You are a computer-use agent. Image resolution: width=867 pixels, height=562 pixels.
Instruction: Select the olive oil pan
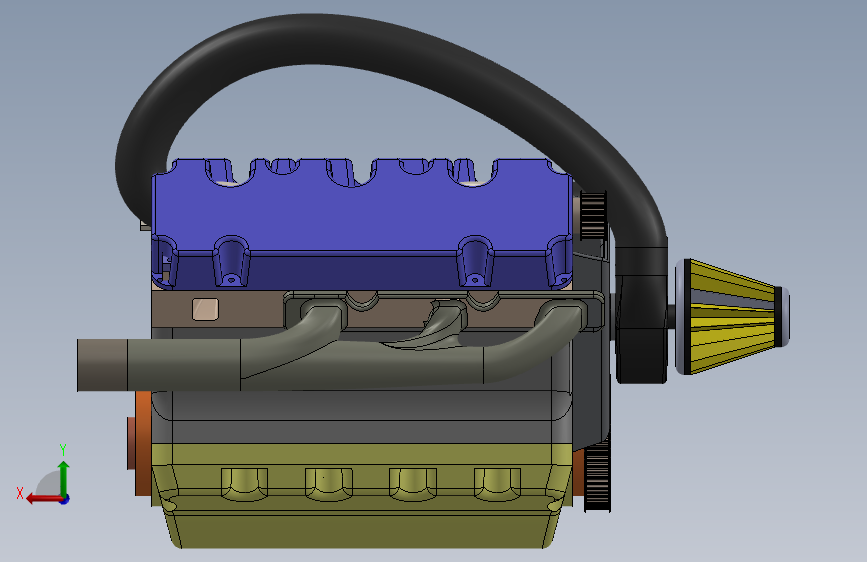pyautogui.click(x=362, y=495)
